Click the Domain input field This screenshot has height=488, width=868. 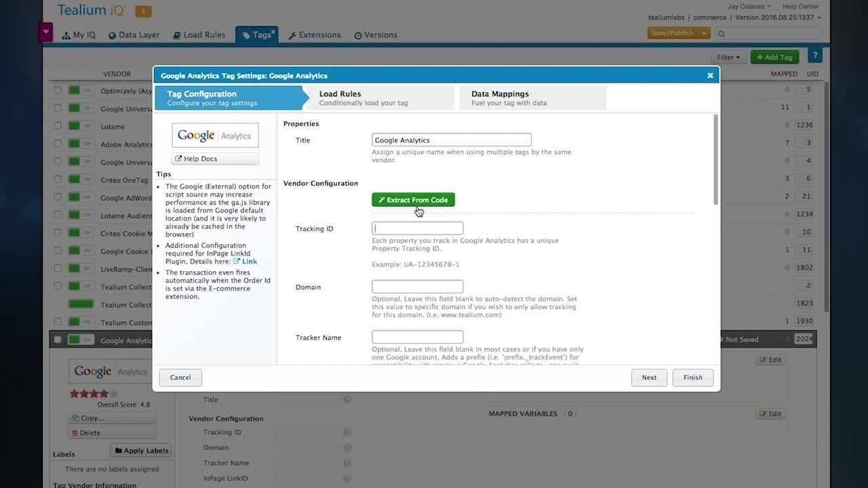tap(418, 287)
